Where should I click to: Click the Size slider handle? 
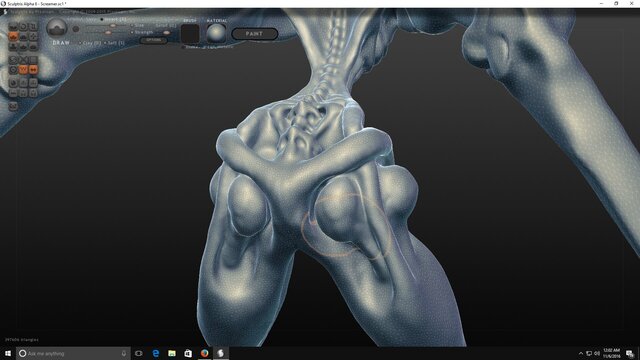pos(113,25)
